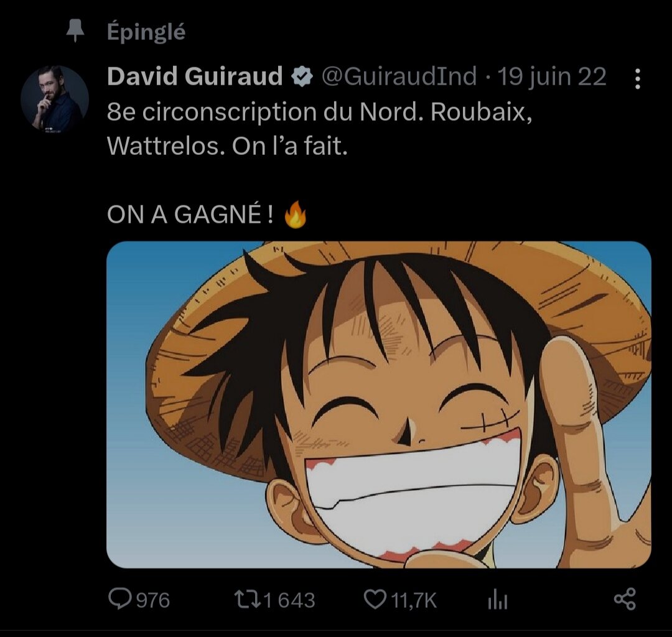Click the ON A GAGNÉ ! text
672x637 pixels.
tap(190, 214)
